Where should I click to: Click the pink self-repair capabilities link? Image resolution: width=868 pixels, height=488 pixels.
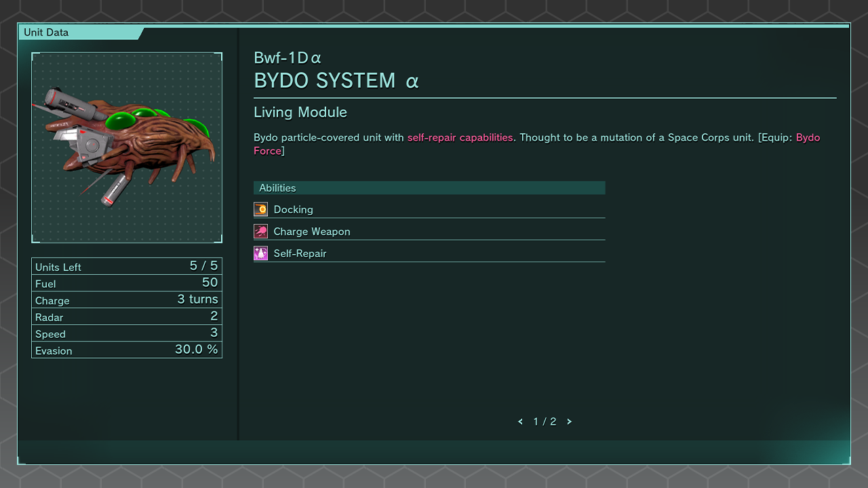[x=460, y=138]
